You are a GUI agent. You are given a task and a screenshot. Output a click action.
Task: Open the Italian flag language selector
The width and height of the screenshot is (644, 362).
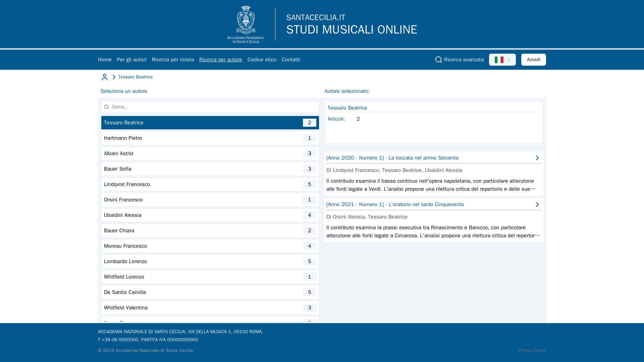(502, 60)
